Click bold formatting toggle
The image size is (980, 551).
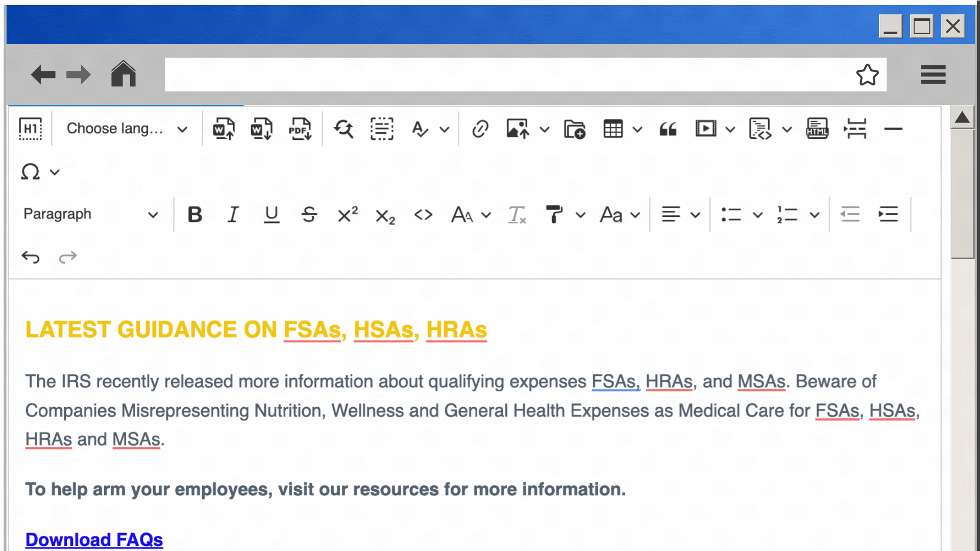194,214
